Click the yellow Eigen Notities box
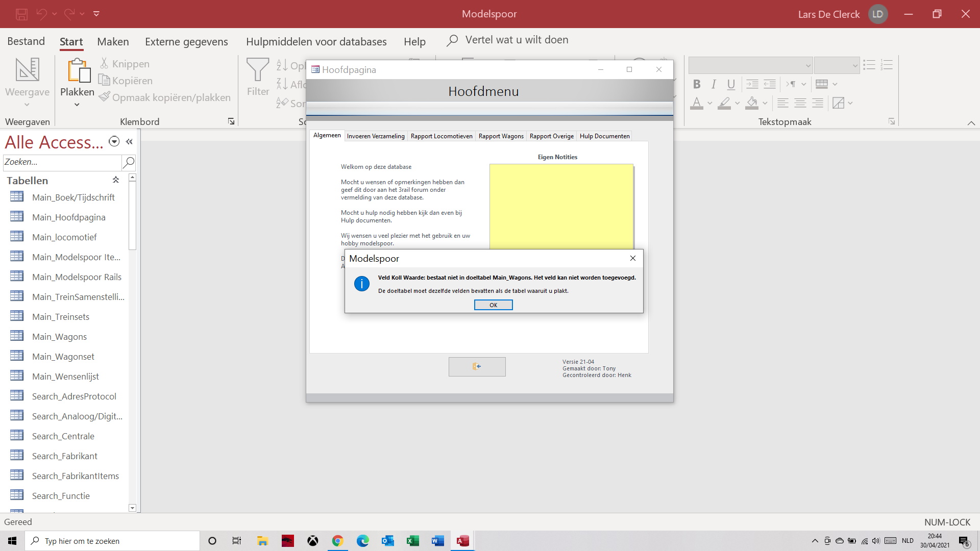 pos(561,206)
